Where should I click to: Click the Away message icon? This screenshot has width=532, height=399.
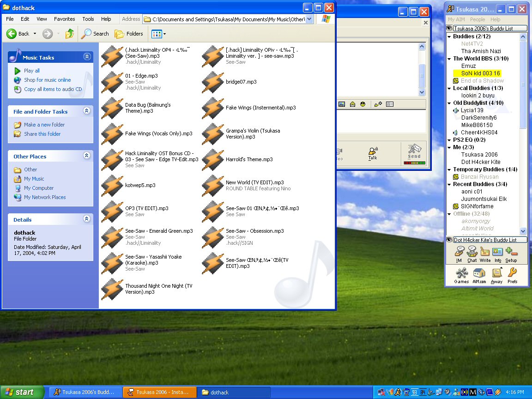coord(496,274)
